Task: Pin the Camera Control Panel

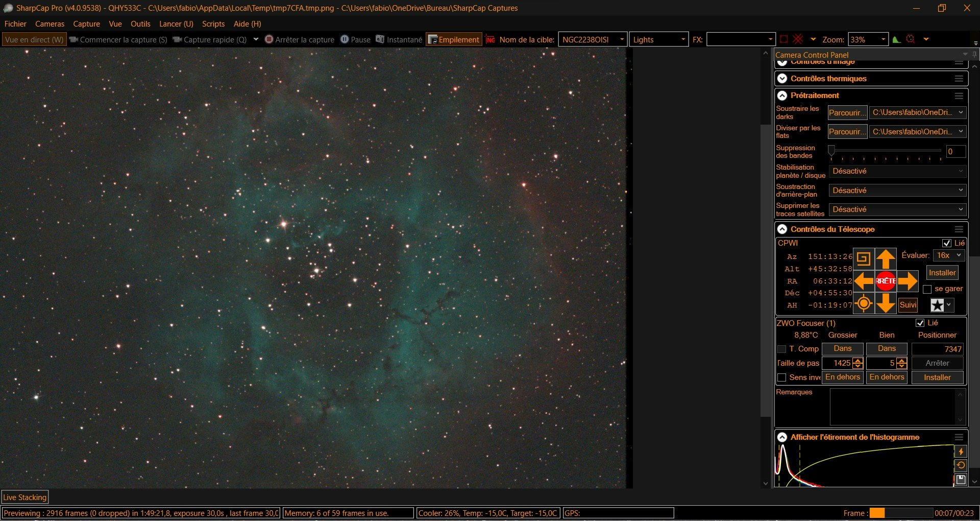Action: (974, 55)
